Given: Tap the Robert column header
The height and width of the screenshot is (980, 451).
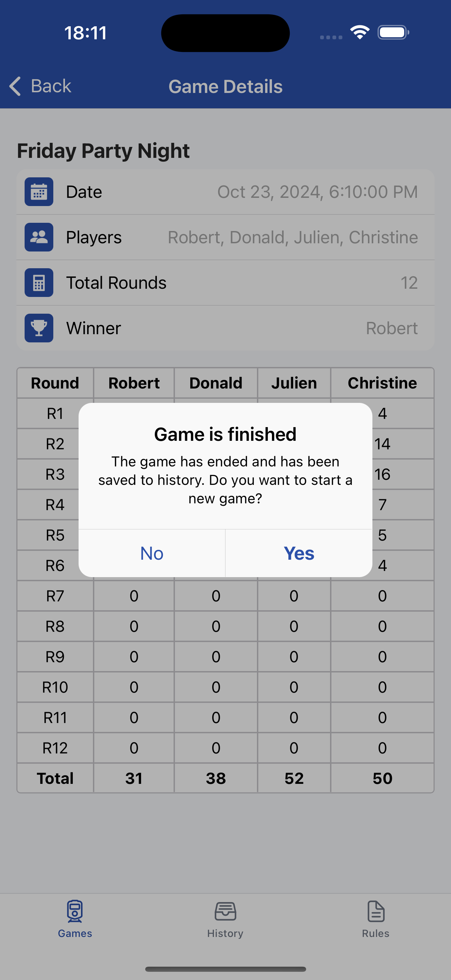Looking at the screenshot, I should [134, 383].
